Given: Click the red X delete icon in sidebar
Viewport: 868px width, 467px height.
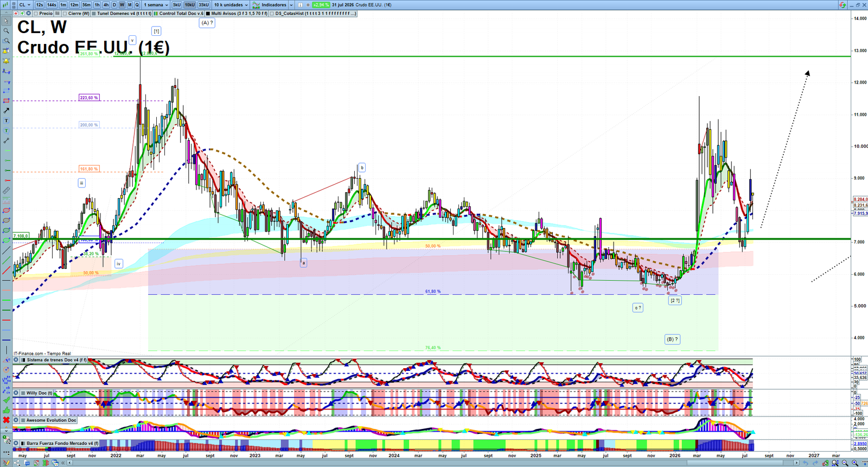Looking at the screenshot, I should [x=7, y=420].
